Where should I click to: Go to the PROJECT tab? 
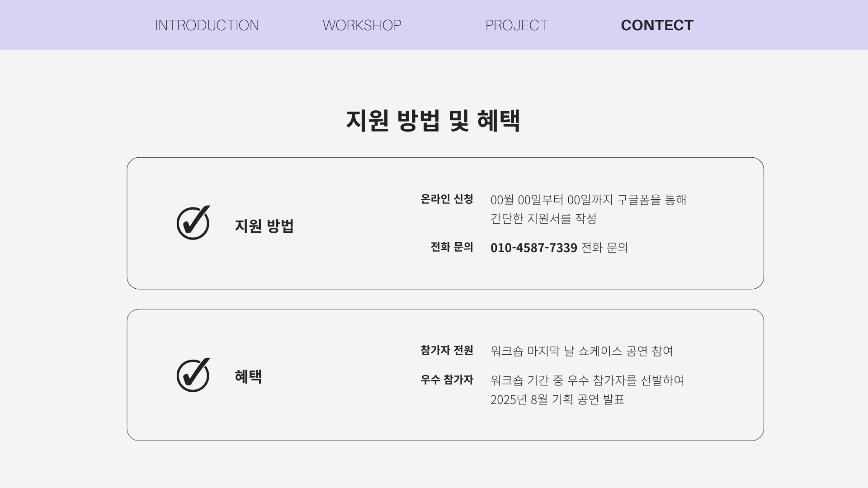(x=517, y=25)
